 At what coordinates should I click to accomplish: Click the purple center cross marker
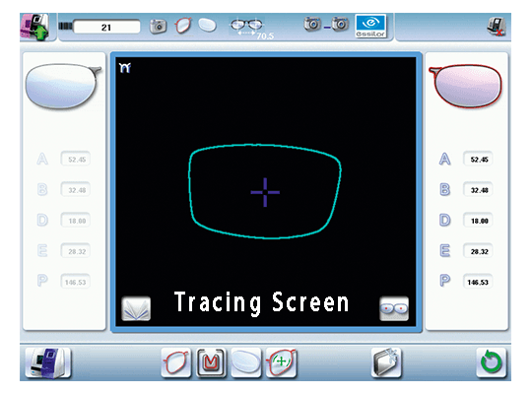point(265,192)
